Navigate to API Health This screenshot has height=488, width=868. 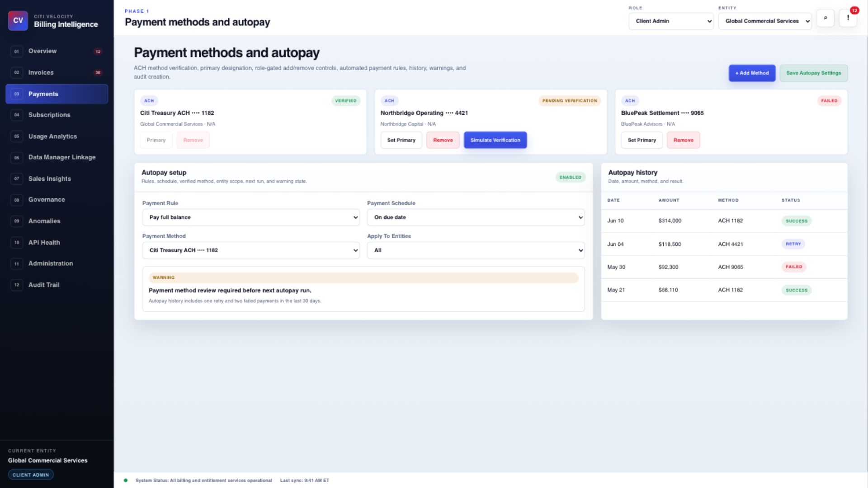(x=57, y=243)
